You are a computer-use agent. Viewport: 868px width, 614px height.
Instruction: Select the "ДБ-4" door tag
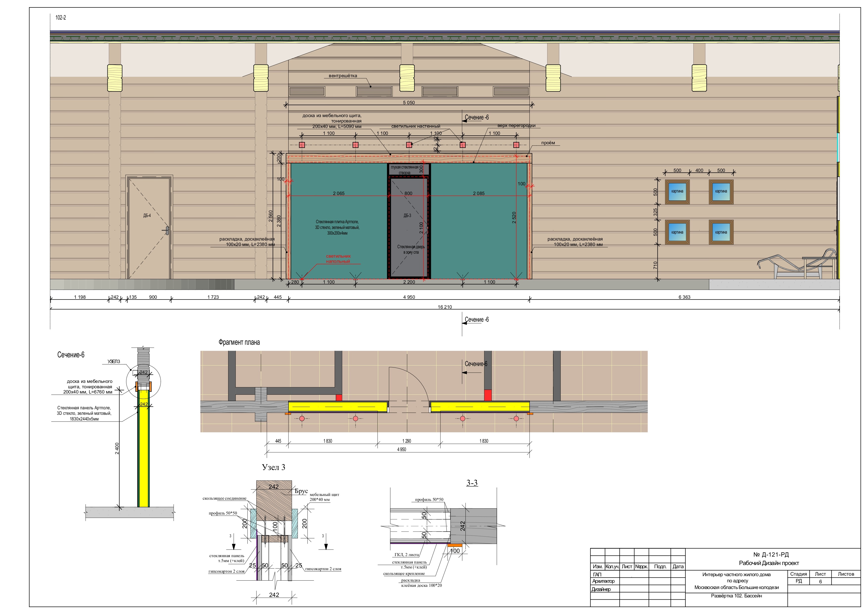click(x=147, y=216)
